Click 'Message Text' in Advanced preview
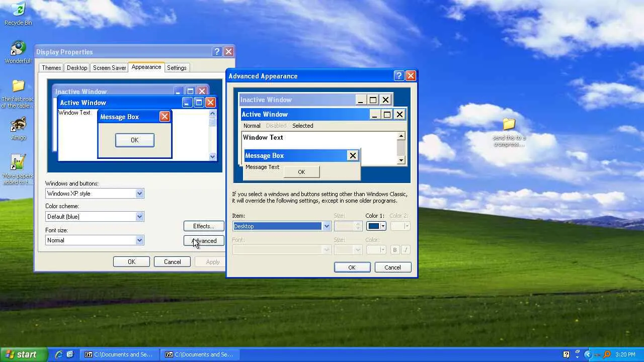 (x=263, y=167)
